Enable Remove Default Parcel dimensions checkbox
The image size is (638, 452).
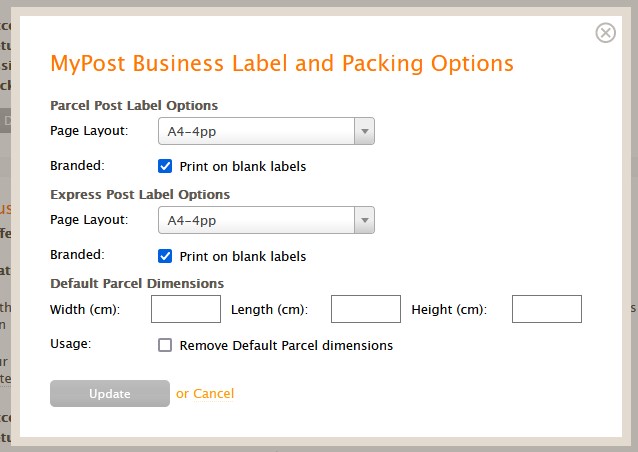point(165,345)
